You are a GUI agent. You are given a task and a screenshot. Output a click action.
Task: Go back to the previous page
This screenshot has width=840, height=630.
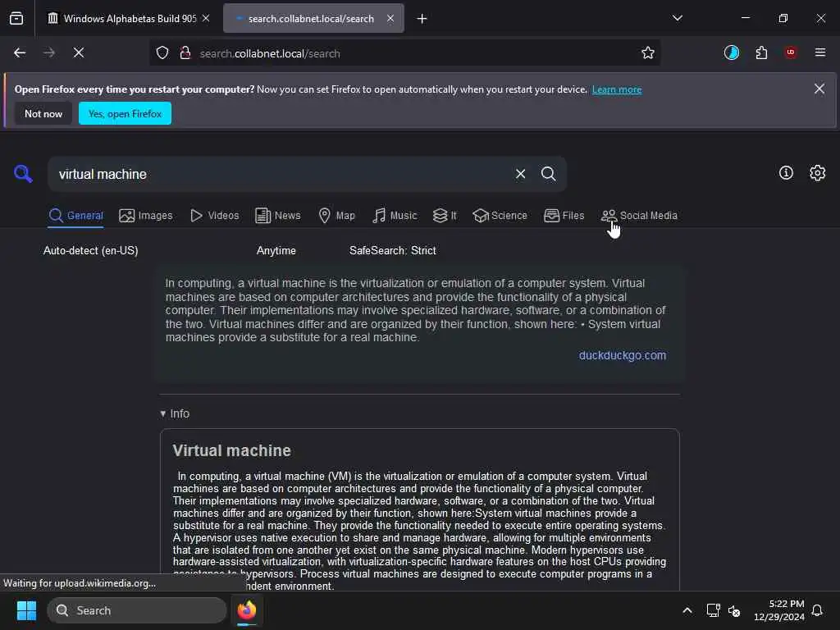tap(20, 52)
